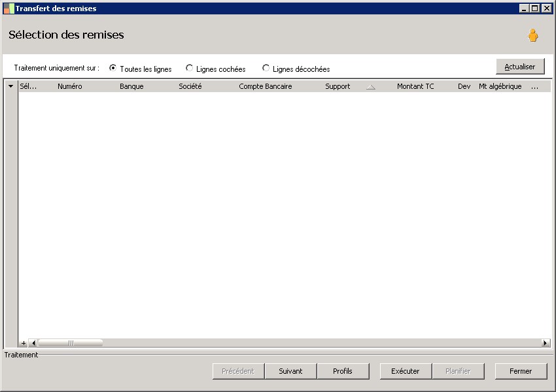Sort by the Banque column header
556x392 pixels.
click(131, 86)
